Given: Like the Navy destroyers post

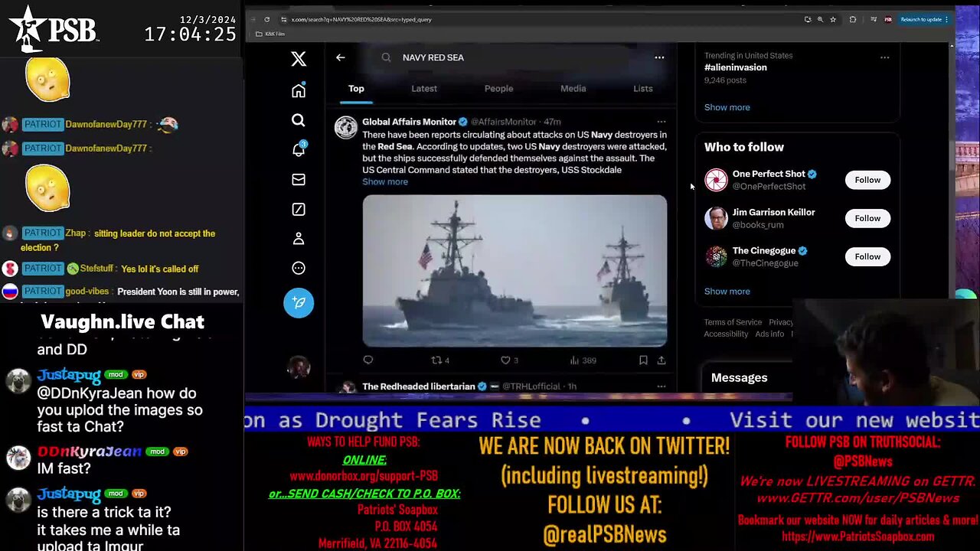Looking at the screenshot, I should (x=509, y=360).
